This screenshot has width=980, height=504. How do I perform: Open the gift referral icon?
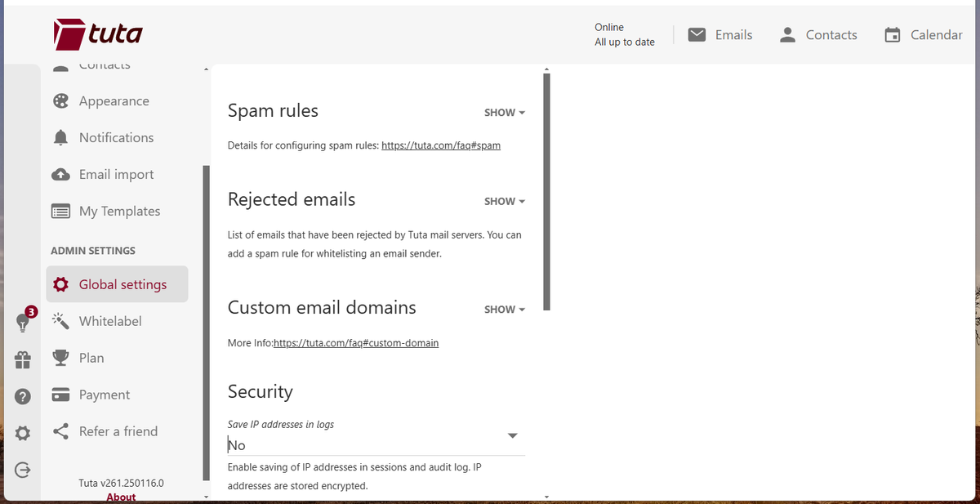(23, 359)
